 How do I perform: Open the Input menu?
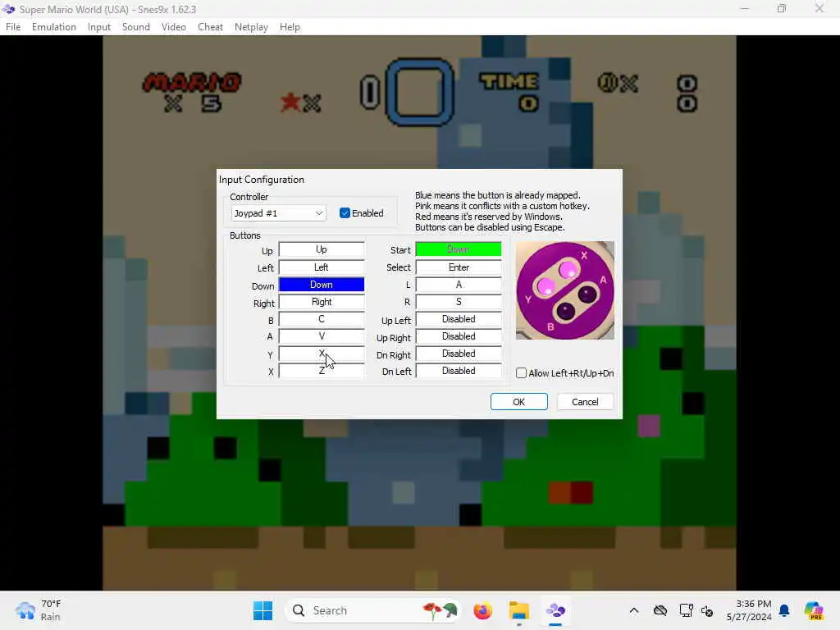99,27
